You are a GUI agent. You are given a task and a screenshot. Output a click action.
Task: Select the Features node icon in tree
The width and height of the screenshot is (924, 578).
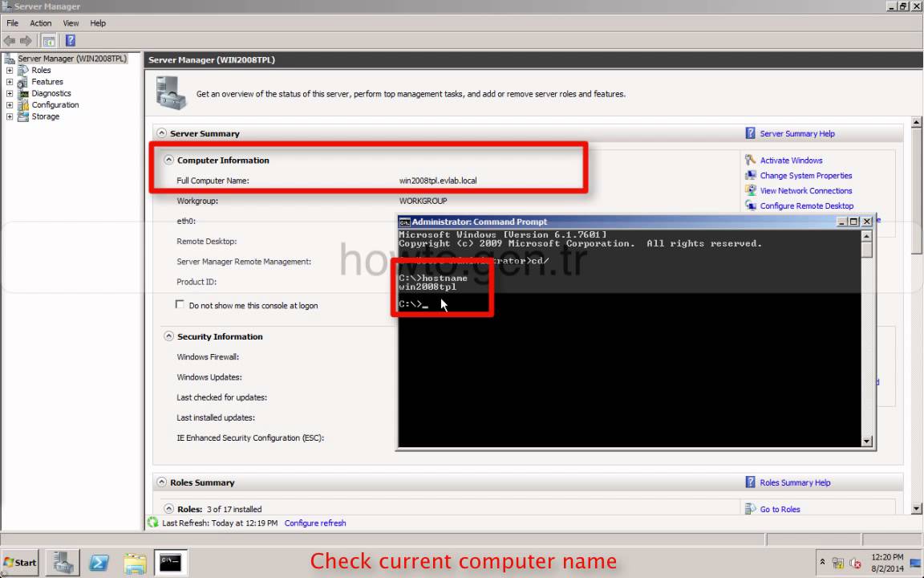23,82
